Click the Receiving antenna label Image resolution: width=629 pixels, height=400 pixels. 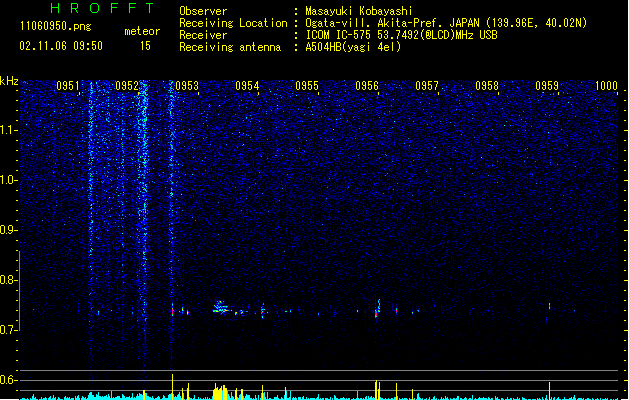[230, 47]
